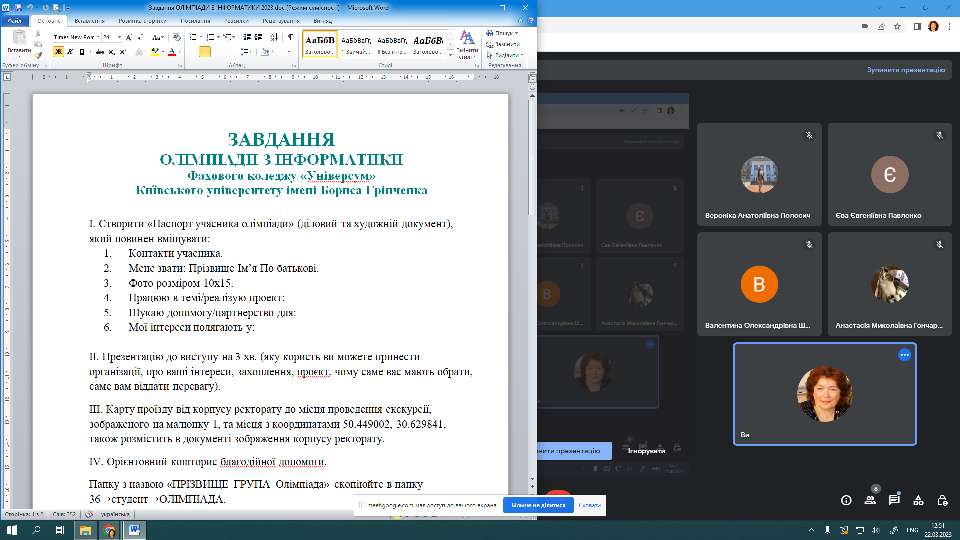Toggle spell check icon in Word status bar
960x540 pixels.
click(x=89, y=514)
